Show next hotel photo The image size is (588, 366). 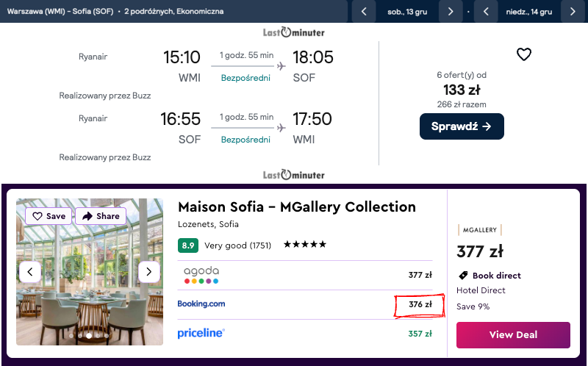(x=149, y=271)
